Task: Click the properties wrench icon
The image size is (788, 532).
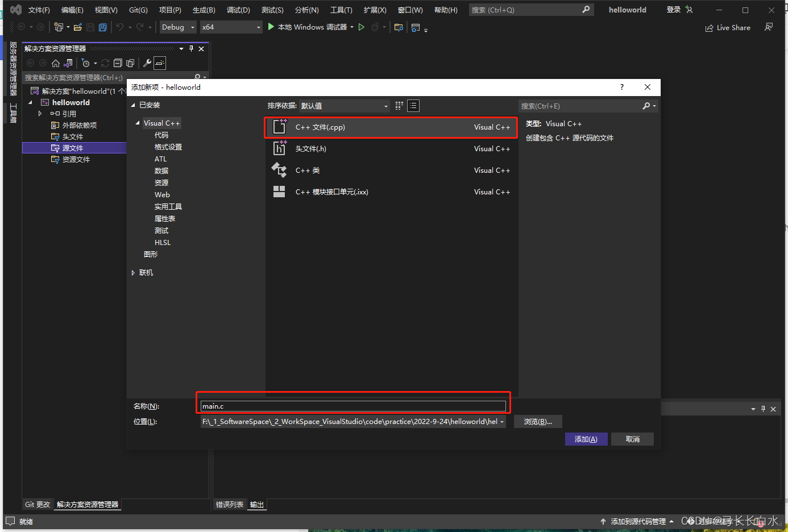Action: (x=147, y=63)
